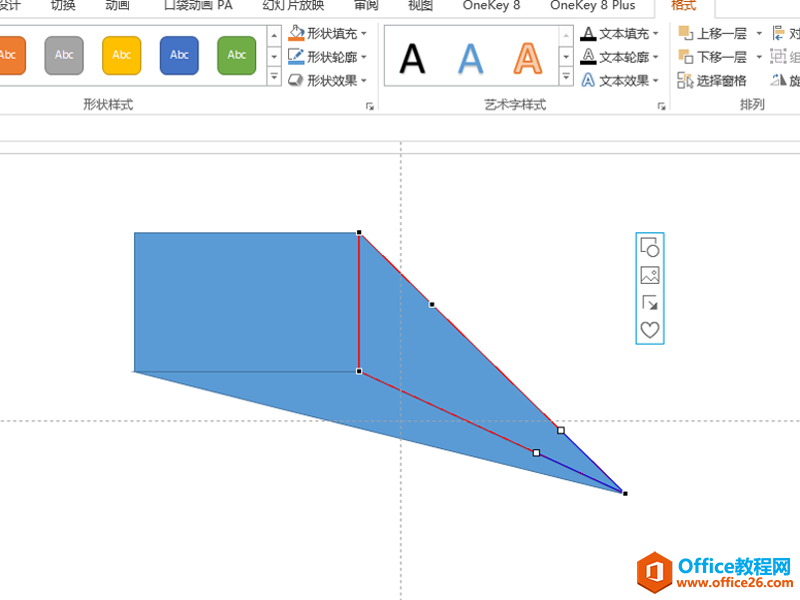Open the 艺术字样式 dialog launcher
The image size is (800, 600).
click(x=662, y=106)
